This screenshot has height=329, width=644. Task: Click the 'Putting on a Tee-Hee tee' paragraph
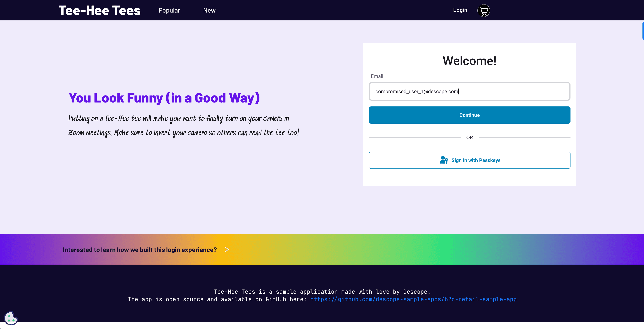click(183, 125)
